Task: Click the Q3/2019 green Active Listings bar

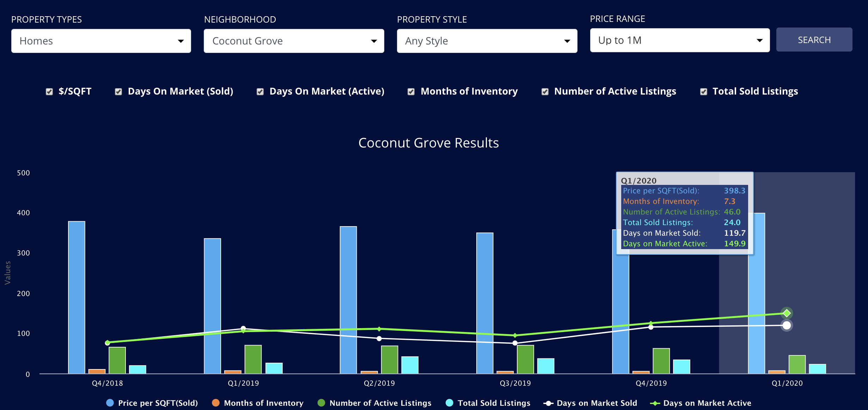Action: click(526, 359)
